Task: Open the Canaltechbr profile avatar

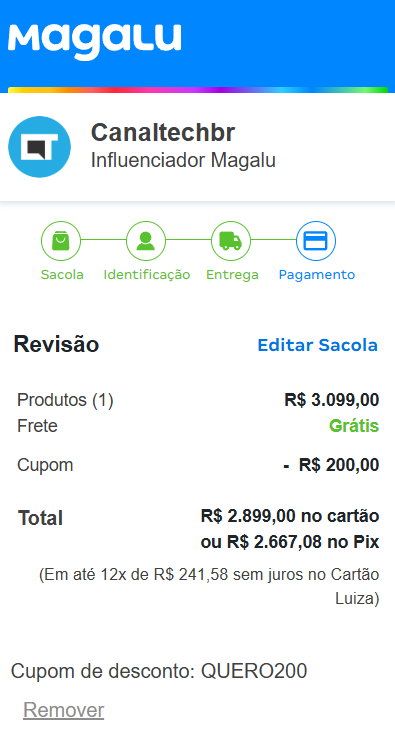Action: [x=40, y=147]
